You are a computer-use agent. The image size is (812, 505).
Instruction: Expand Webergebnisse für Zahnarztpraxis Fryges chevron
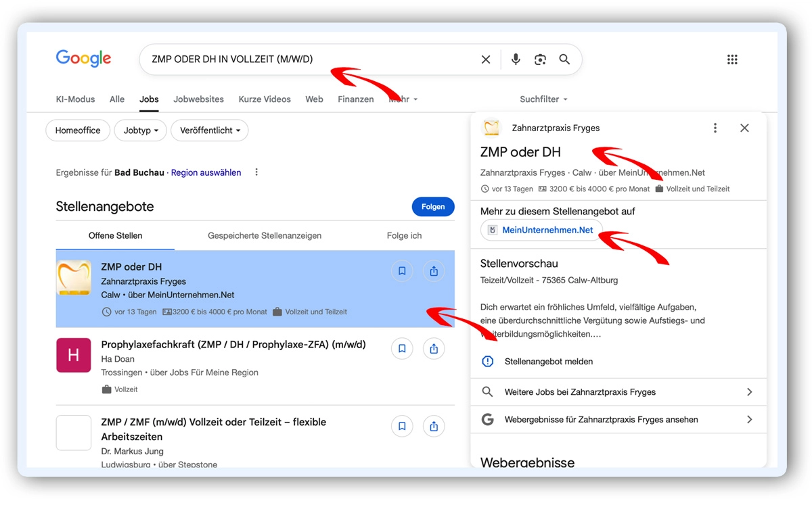749,420
